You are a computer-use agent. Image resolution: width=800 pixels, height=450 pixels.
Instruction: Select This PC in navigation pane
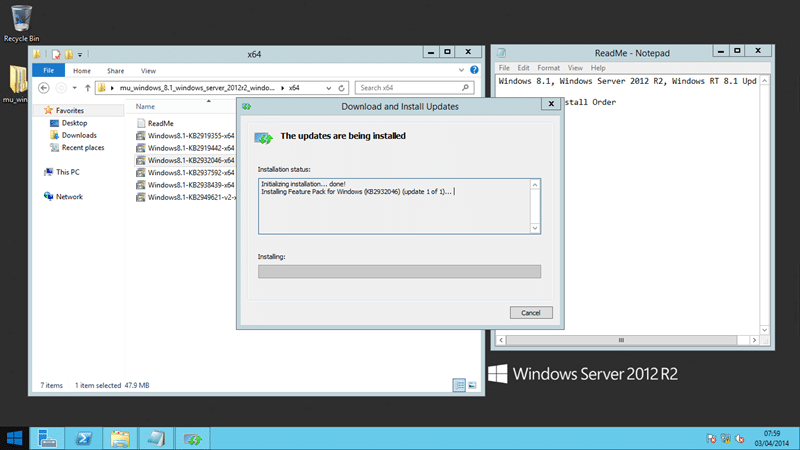pos(67,172)
